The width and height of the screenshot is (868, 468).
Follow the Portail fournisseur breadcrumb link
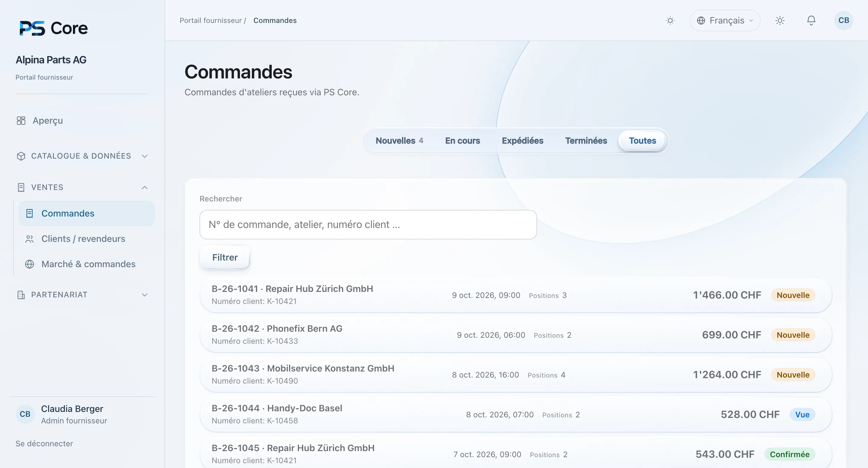point(211,21)
